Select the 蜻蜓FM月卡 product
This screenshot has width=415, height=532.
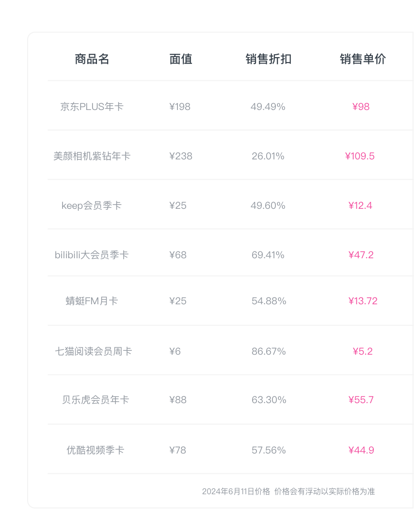tap(92, 301)
